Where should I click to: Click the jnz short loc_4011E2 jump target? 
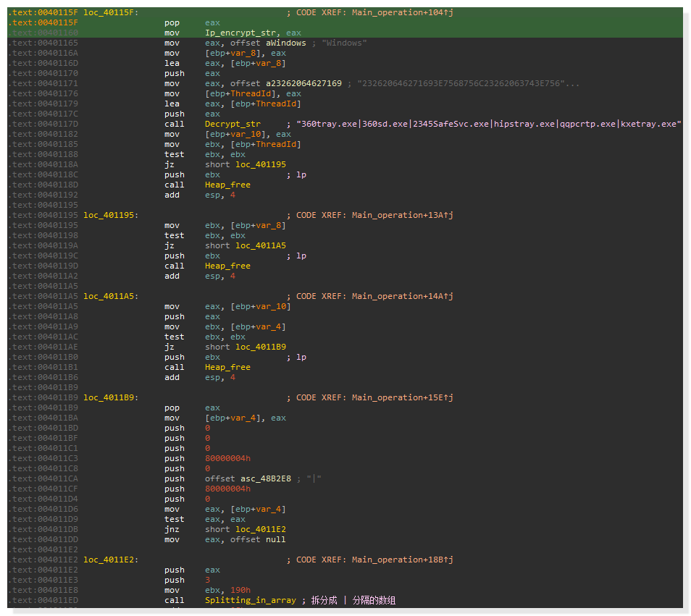point(261,529)
